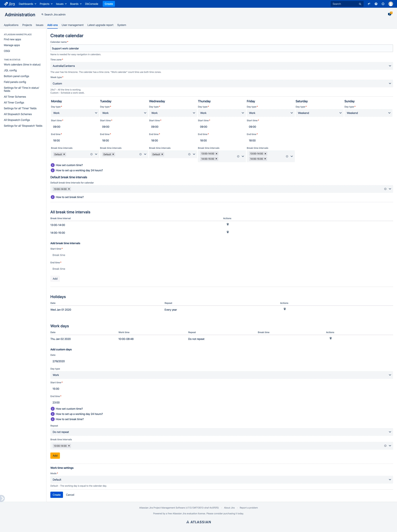The image size is (397, 532).
Task: Expand the collapsed sidebar arrow at bottom left
Action: click(x=2, y=498)
